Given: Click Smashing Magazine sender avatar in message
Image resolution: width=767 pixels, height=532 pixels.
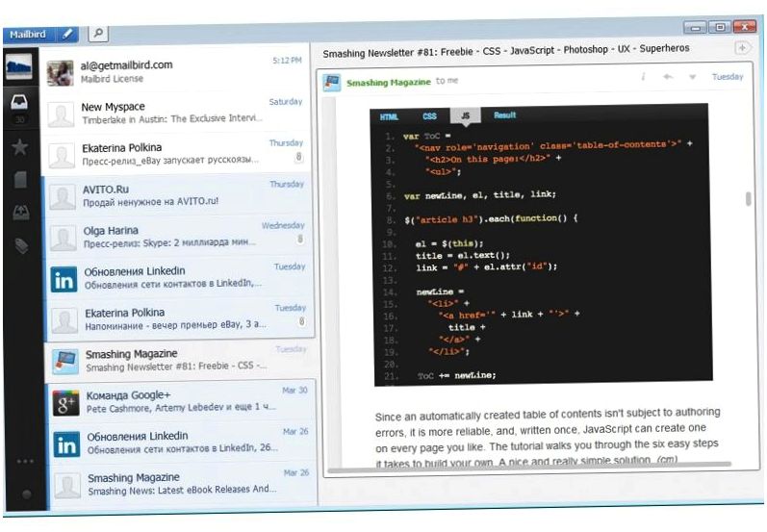Looking at the screenshot, I should click(x=332, y=83).
